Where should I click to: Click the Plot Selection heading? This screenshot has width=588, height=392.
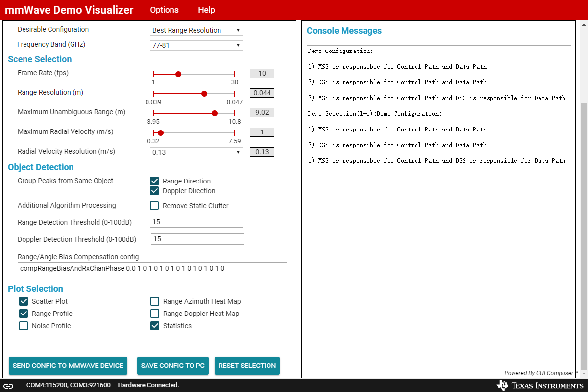click(35, 289)
